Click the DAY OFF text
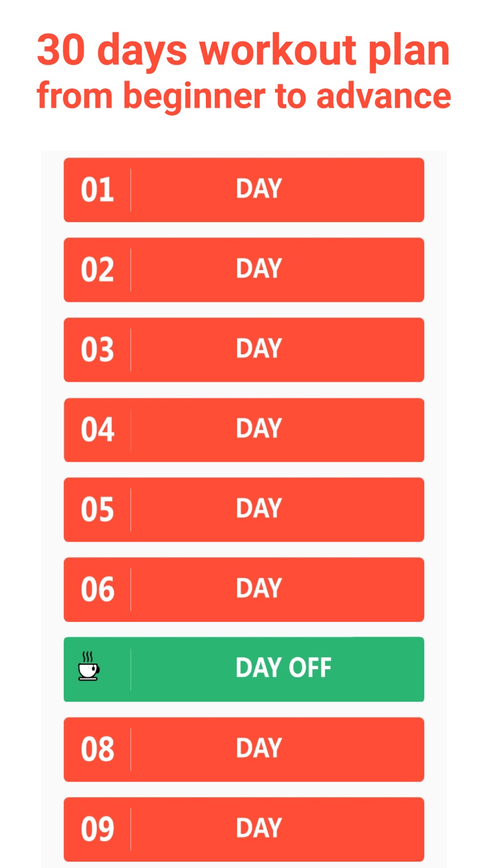The height and width of the screenshot is (868, 488). coord(284,668)
